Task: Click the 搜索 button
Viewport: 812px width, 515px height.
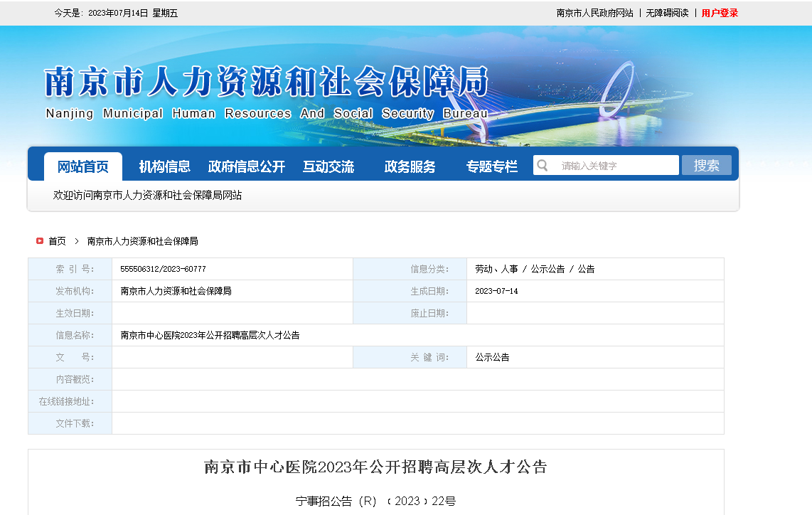Action: point(706,165)
